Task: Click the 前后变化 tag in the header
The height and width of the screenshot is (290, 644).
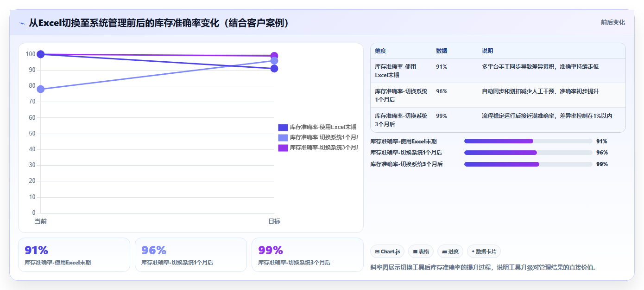Action: 612,22
